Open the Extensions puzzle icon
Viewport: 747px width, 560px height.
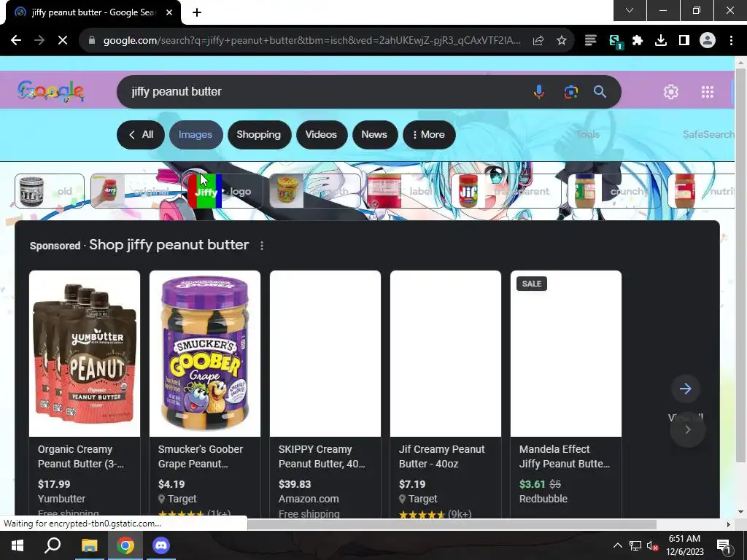(638, 41)
